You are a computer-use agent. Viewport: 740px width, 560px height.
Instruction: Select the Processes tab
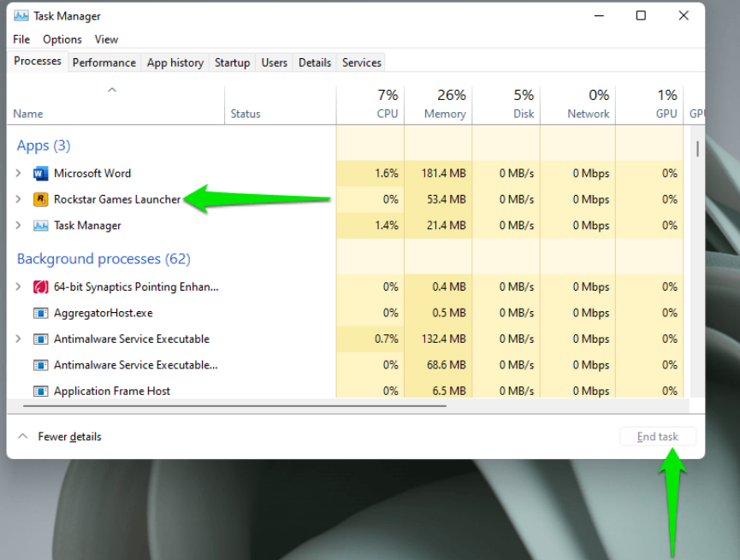(x=38, y=62)
